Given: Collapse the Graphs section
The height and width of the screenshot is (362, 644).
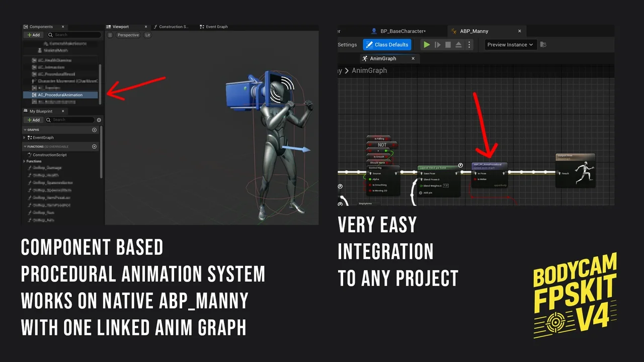Looking at the screenshot, I should (25, 130).
